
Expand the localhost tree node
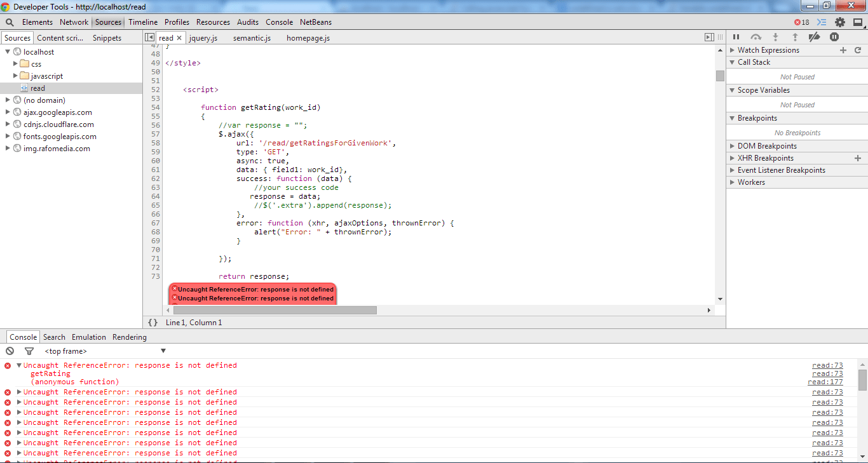[x=6, y=51]
